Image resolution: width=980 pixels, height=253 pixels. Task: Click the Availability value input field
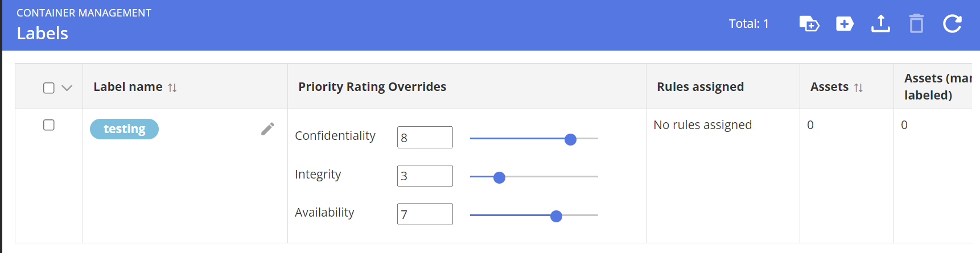tap(425, 214)
